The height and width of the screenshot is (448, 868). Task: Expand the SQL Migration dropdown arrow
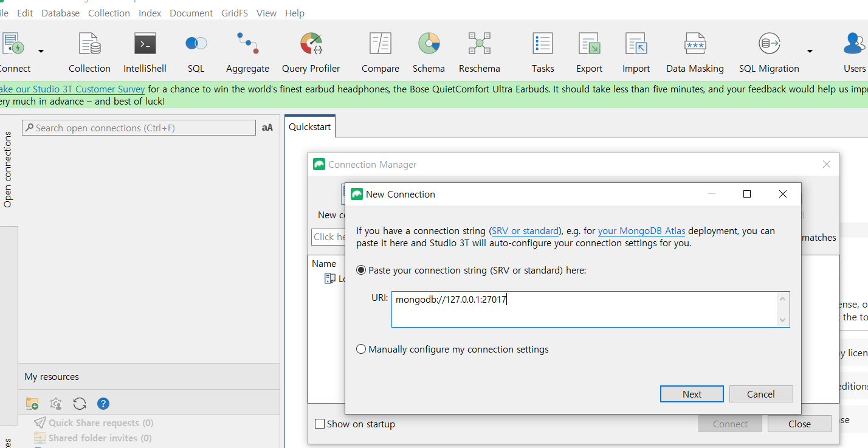tap(810, 51)
